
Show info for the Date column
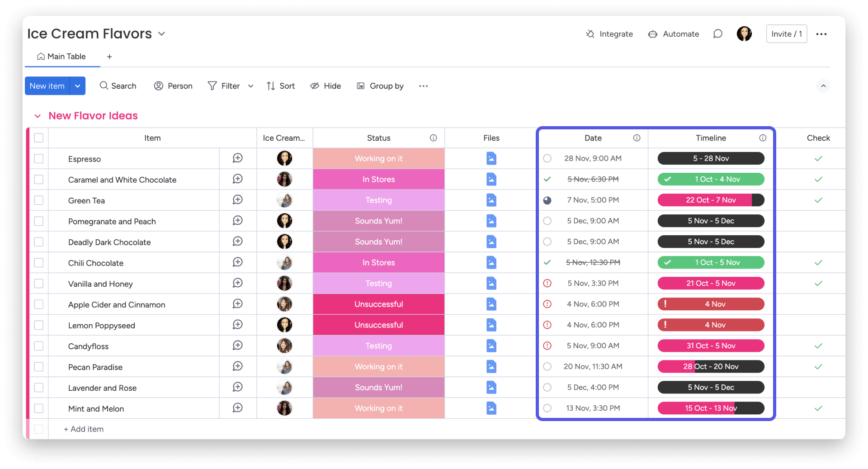pos(637,138)
